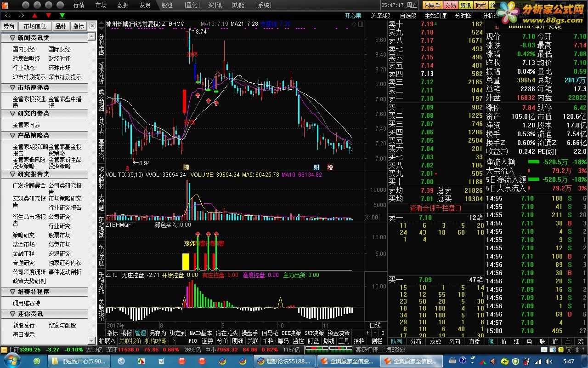Click the 顶栏 button

[481, 6]
